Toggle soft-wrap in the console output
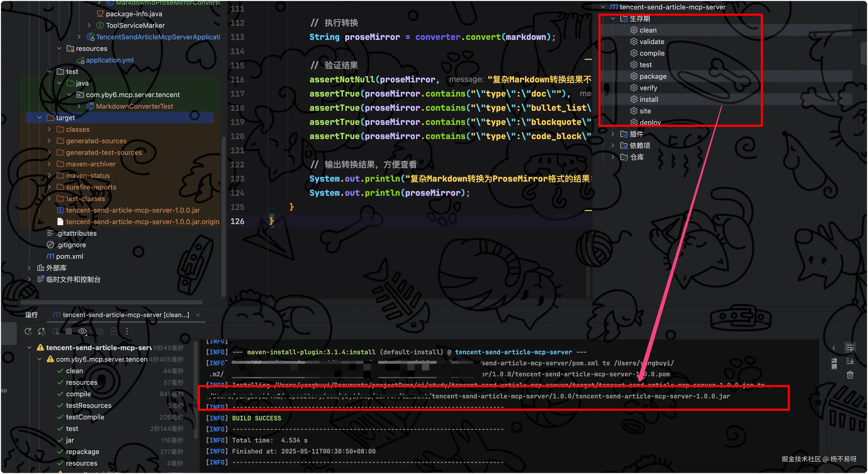The height and width of the screenshot is (474, 868). click(850, 348)
